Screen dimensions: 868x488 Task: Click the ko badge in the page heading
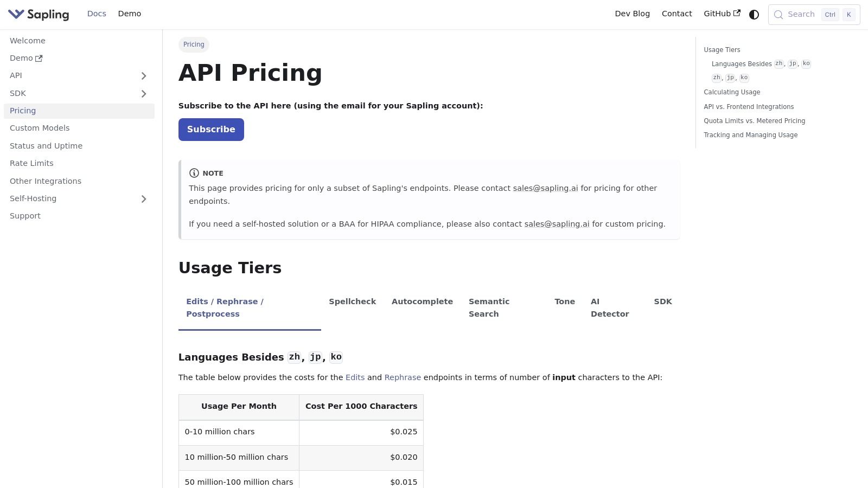click(x=336, y=357)
